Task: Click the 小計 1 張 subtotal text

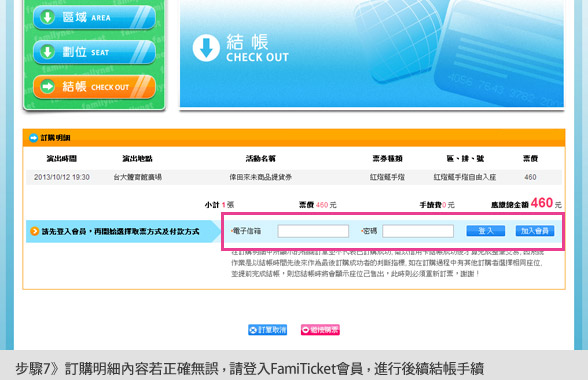Action: pyautogui.click(x=219, y=205)
